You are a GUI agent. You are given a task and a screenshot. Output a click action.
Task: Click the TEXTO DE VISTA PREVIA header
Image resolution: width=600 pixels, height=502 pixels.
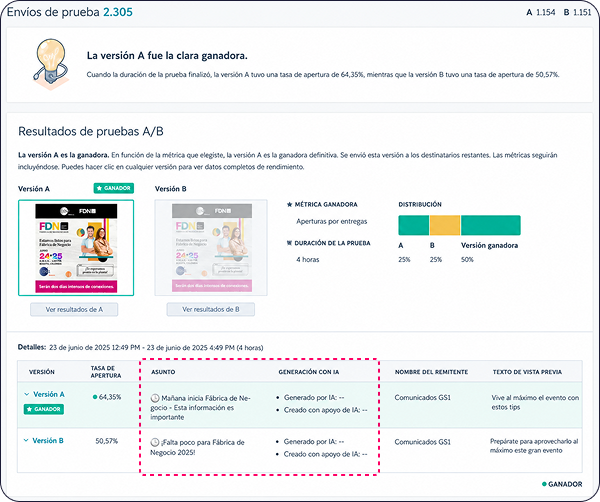coord(527,372)
